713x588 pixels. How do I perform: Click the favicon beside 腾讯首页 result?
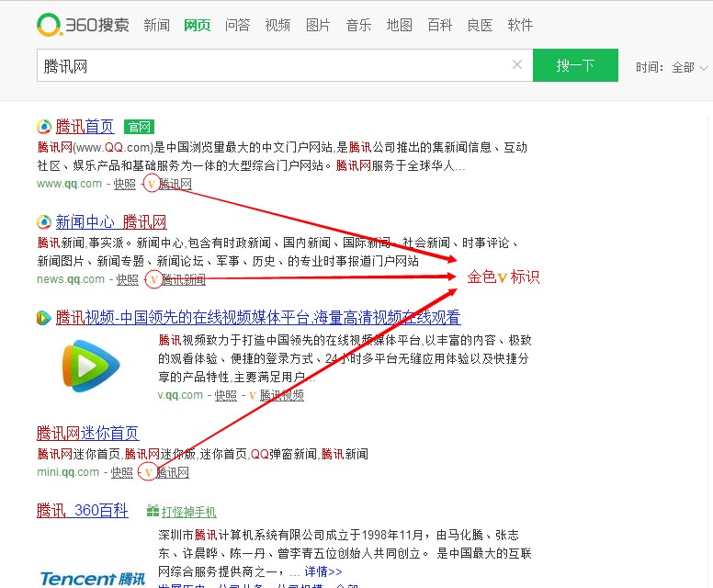[44, 127]
